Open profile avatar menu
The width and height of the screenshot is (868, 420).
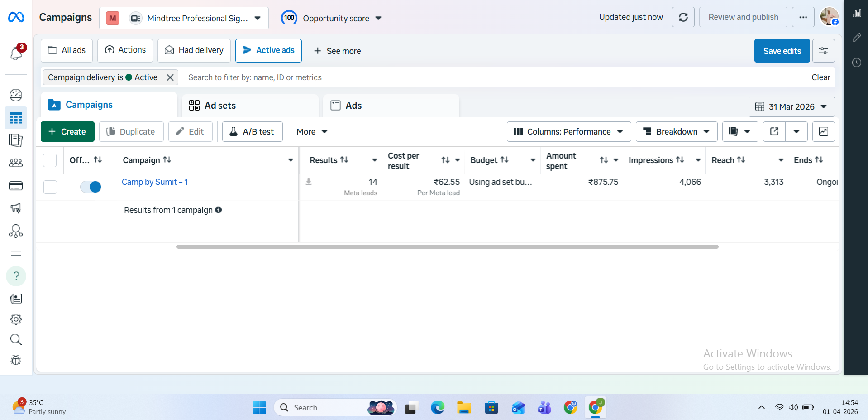tap(830, 17)
